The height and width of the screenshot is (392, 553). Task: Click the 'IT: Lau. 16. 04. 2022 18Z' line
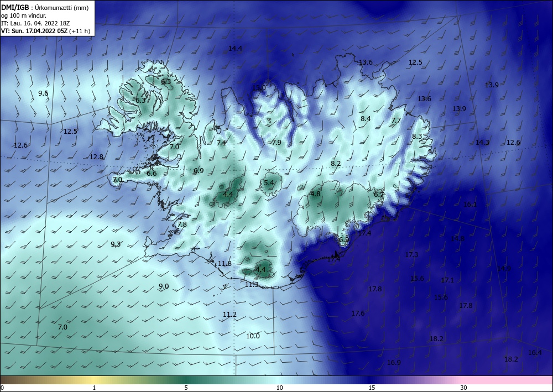pyautogui.click(x=35, y=23)
